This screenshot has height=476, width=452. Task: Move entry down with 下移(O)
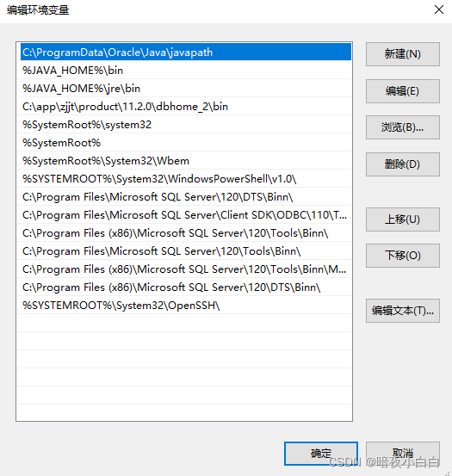click(403, 256)
